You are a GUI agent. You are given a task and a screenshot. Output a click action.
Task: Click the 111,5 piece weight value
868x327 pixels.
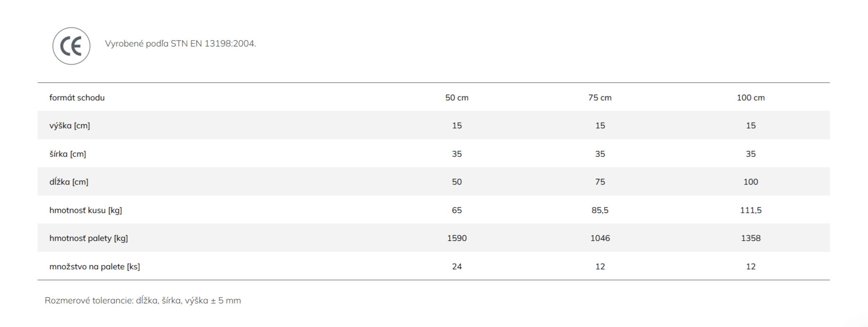tap(751, 210)
